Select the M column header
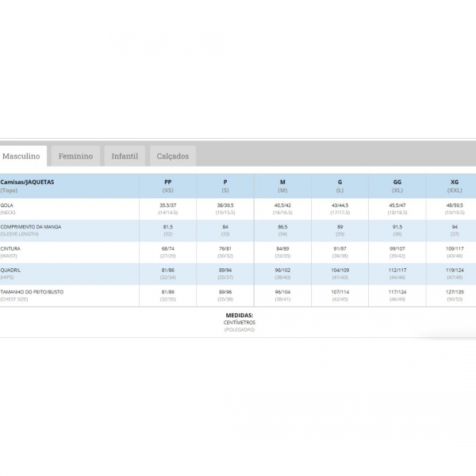476x476 pixels. [282, 186]
